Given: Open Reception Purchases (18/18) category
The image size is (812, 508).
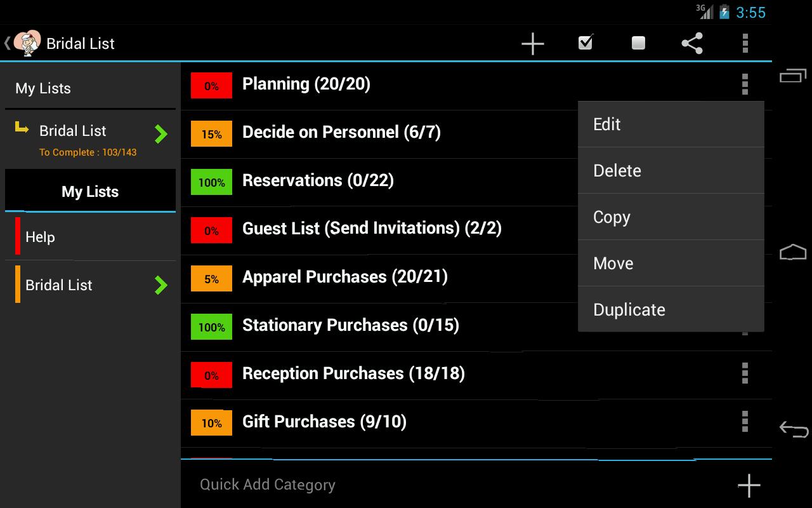Looking at the screenshot, I should (353, 373).
